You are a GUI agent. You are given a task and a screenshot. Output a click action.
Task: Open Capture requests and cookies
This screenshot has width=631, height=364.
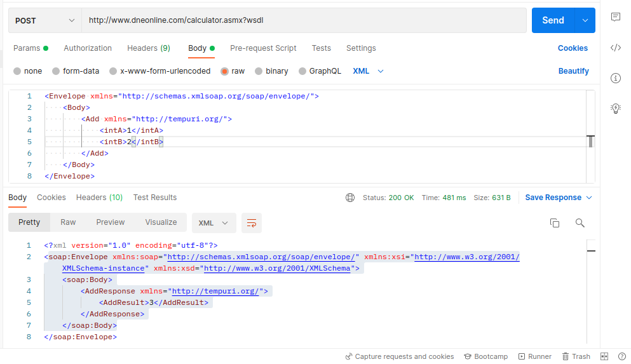(x=400, y=356)
